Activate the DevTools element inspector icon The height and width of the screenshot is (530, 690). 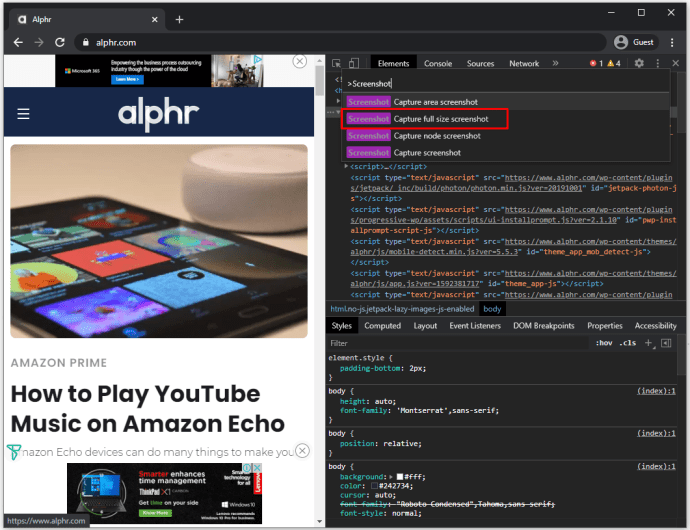[x=336, y=63]
